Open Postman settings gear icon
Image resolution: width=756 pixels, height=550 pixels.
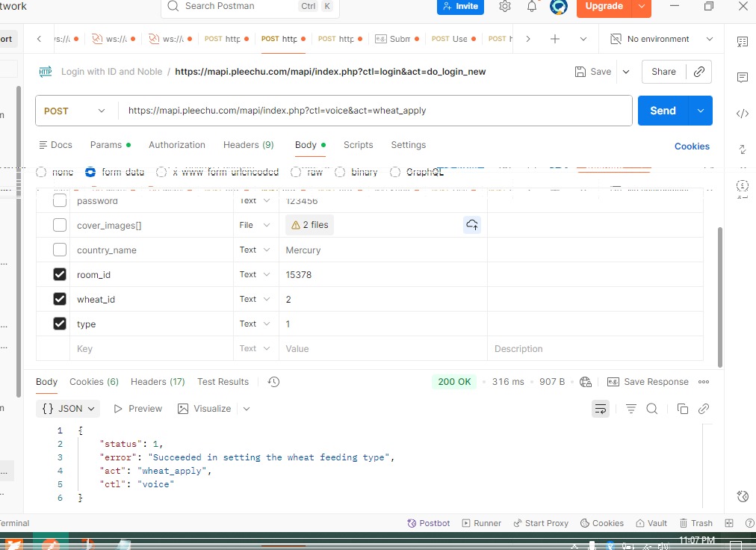[x=505, y=7]
